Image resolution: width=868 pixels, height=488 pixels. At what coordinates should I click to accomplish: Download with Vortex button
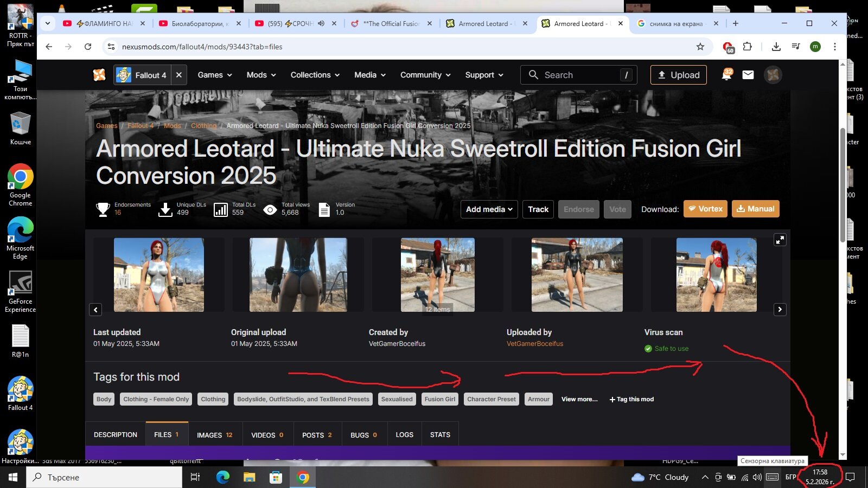click(x=705, y=209)
